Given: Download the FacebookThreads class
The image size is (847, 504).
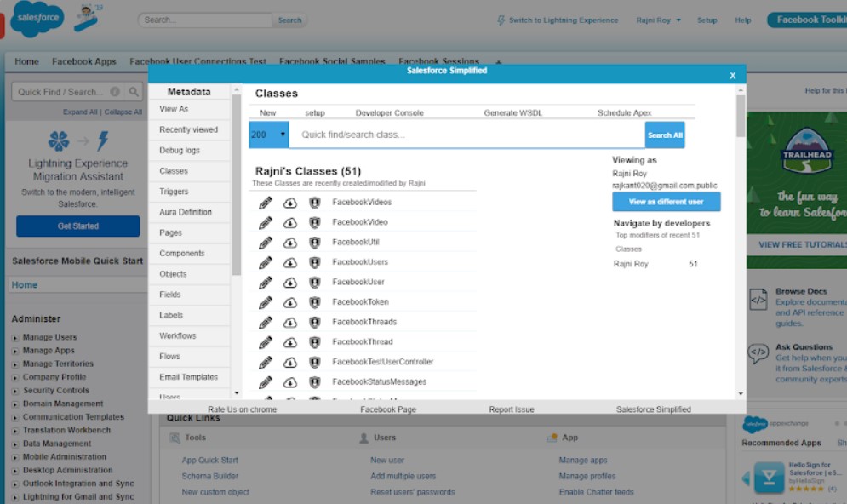Looking at the screenshot, I should 290,323.
